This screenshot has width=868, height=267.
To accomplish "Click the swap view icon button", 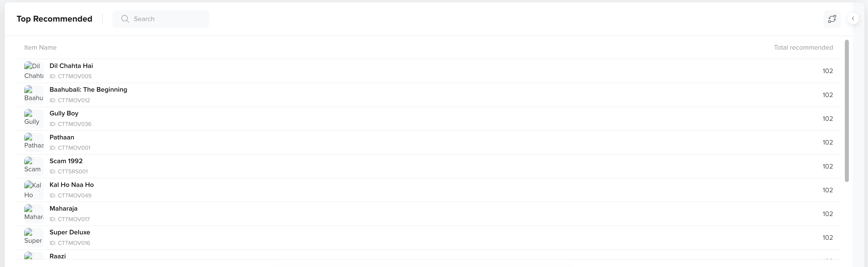I will point(832,19).
